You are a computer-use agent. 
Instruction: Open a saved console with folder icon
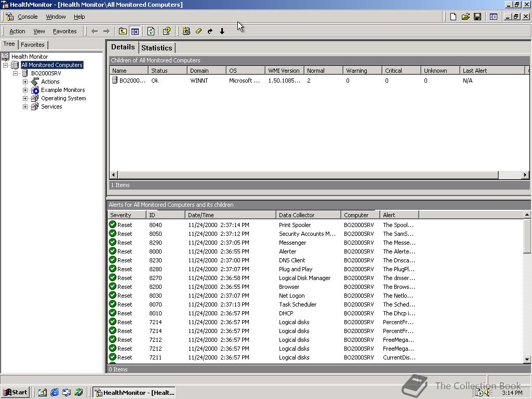coord(465,17)
